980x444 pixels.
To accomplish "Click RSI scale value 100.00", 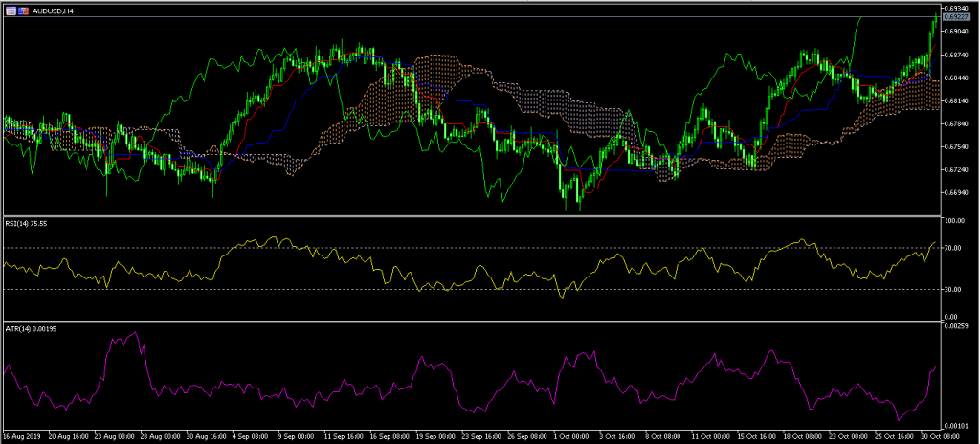I will (956, 221).
